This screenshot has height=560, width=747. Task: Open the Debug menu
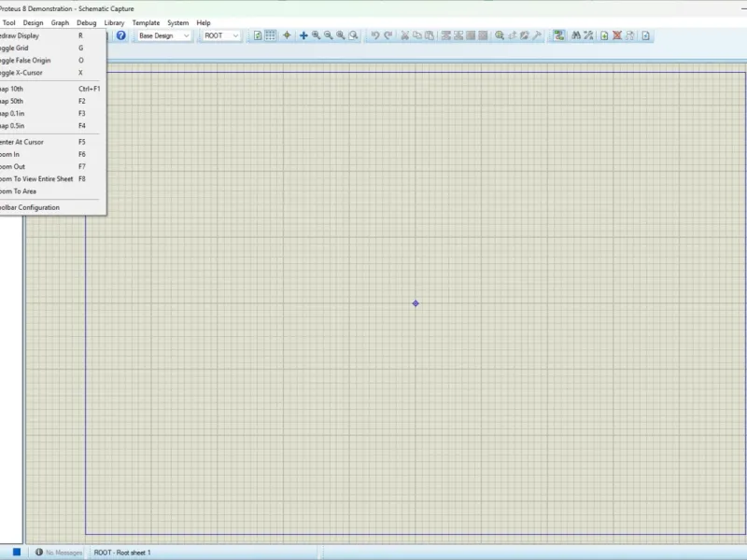(86, 22)
